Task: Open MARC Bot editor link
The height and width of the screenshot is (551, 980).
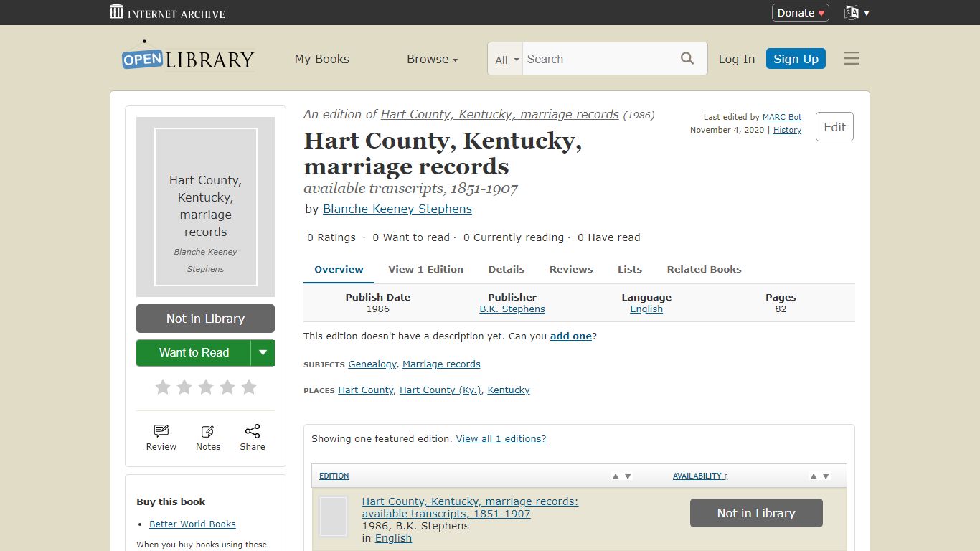Action: (782, 117)
